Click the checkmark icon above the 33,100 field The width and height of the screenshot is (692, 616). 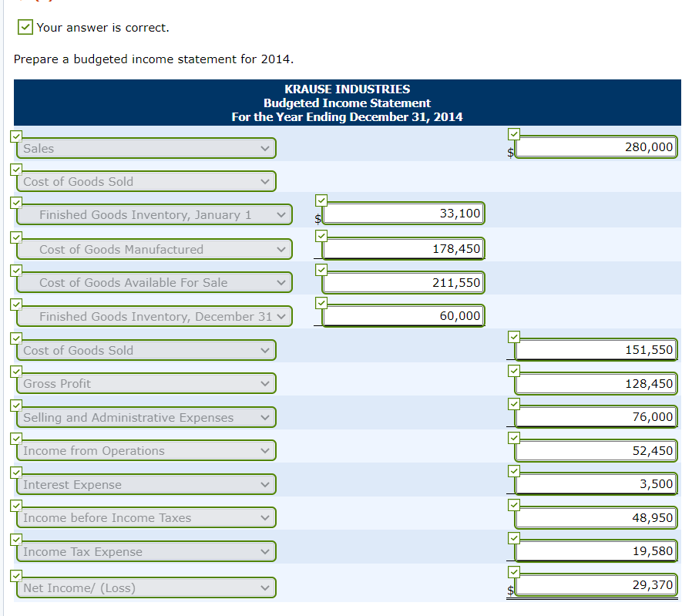(321, 200)
